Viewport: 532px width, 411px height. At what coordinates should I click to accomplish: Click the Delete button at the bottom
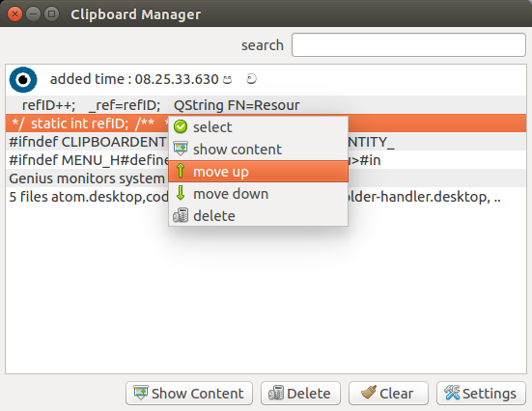(x=300, y=394)
